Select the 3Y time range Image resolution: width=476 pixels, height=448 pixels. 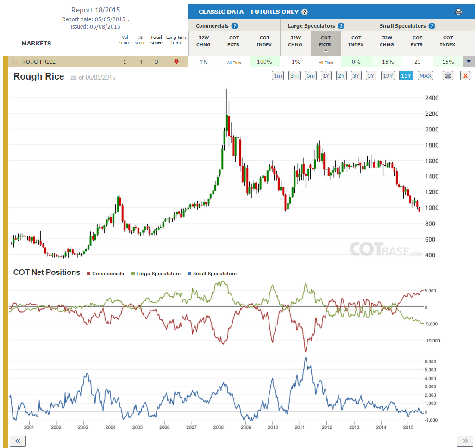[x=356, y=75]
